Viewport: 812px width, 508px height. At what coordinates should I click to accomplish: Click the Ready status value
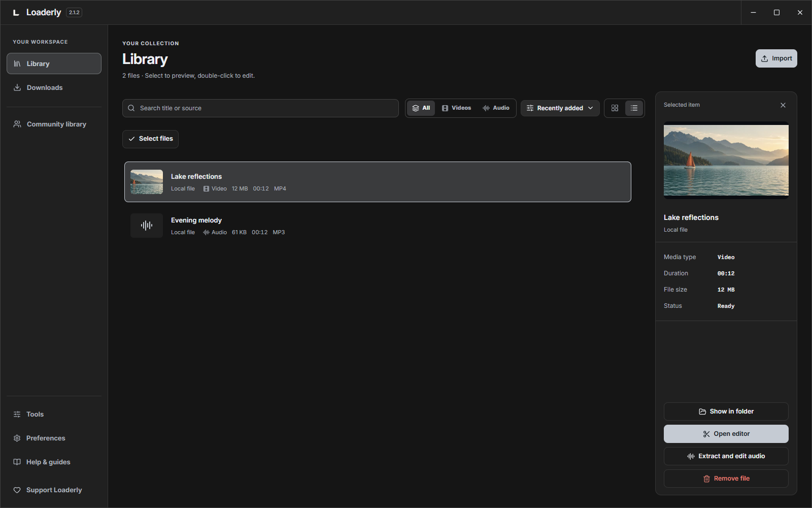coord(726,306)
